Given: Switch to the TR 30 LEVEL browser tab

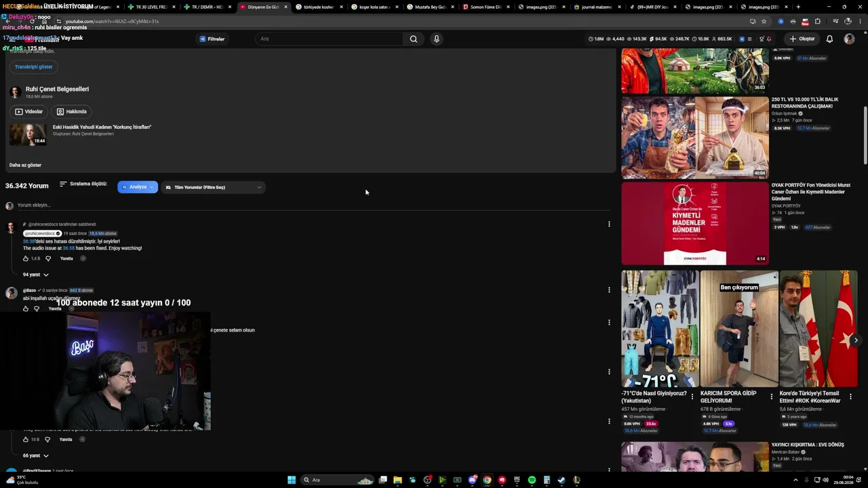Looking at the screenshot, I should tap(151, 7).
